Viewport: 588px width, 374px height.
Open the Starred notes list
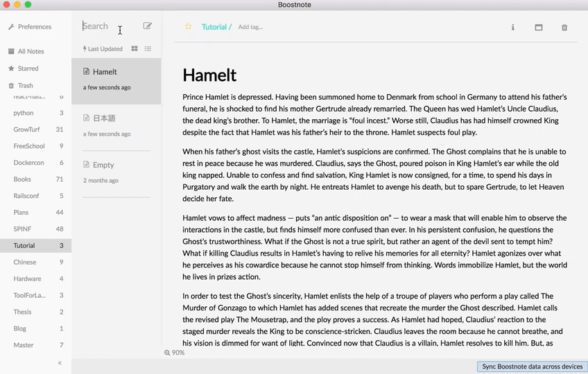pos(24,68)
